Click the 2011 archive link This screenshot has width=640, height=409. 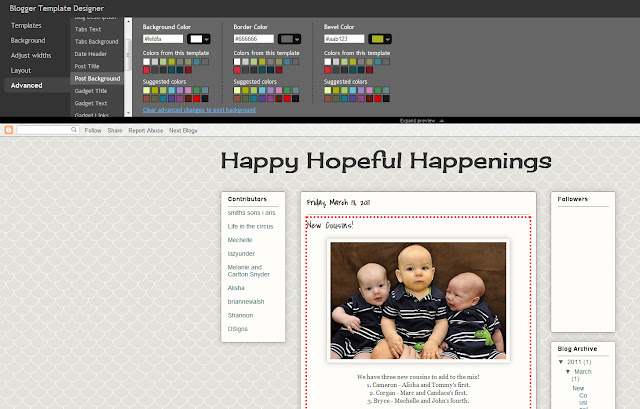pyautogui.click(x=574, y=362)
